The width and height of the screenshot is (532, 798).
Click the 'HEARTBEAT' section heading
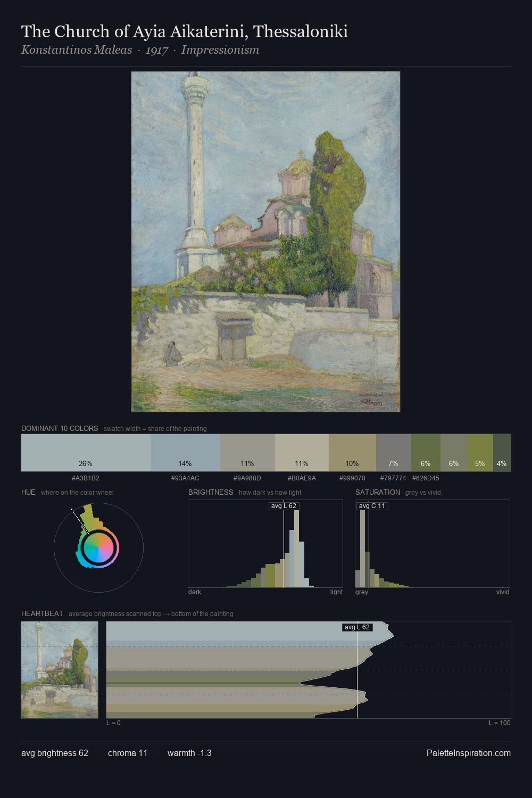pos(42,613)
